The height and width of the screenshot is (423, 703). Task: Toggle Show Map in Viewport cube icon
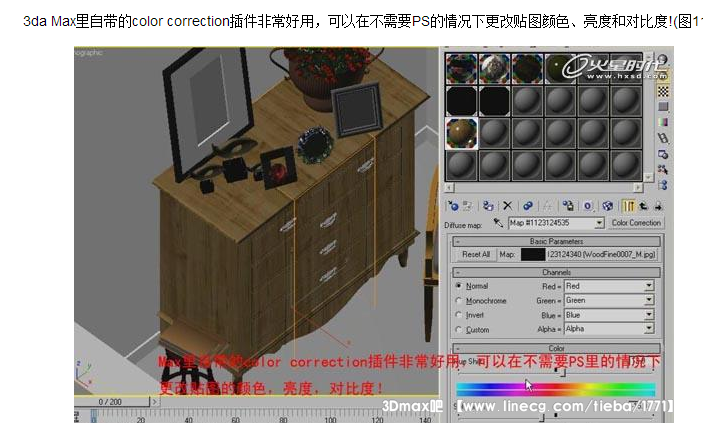pos(608,206)
